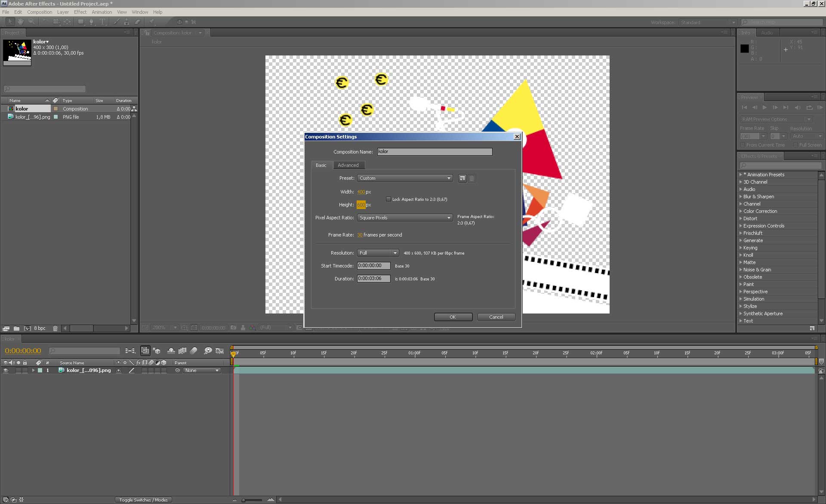
Task: Select the kolor composition in Project panel
Action: coord(22,108)
